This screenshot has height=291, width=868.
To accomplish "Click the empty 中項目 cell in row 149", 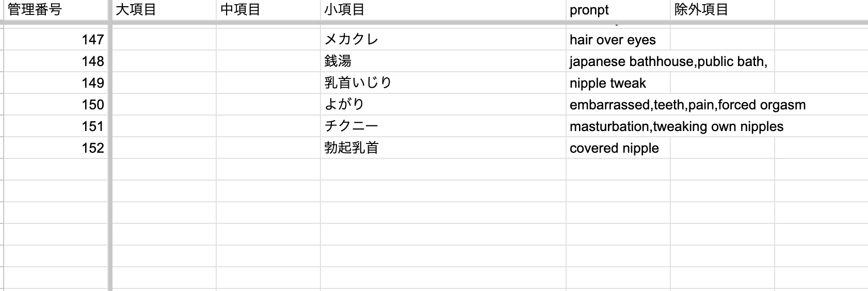I will pyautogui.click(x=268, y=83).
